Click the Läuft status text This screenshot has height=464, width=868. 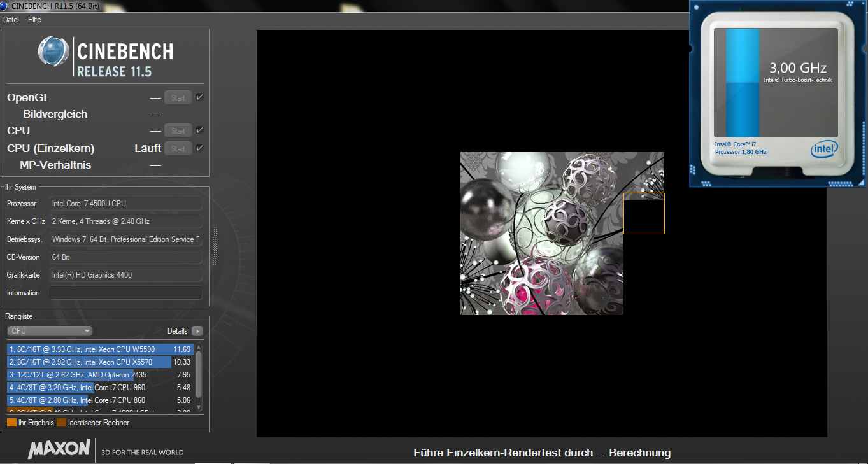tap(148, 149)
